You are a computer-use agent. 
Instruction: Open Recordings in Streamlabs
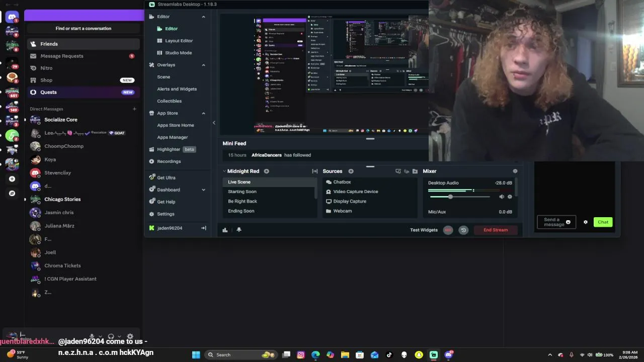click(169, 161)
